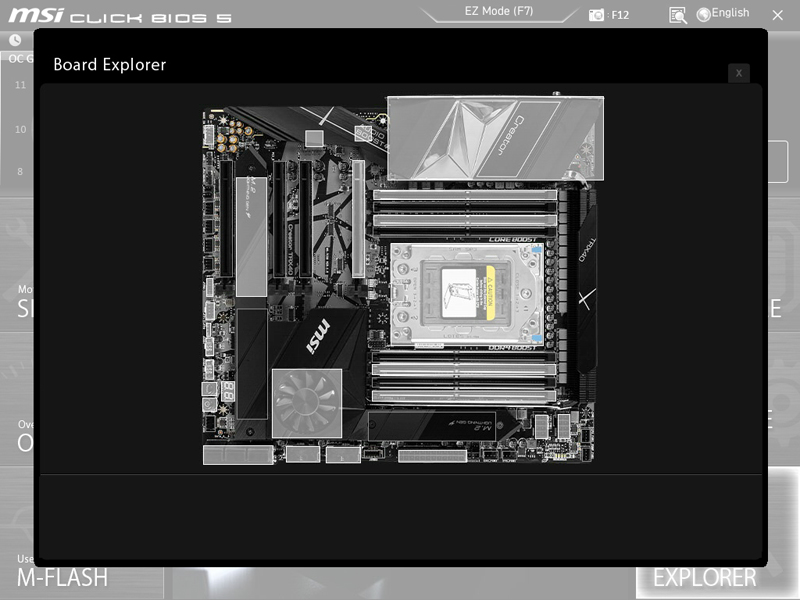Open the BIOS search magnifier icon

coord(678,15)
